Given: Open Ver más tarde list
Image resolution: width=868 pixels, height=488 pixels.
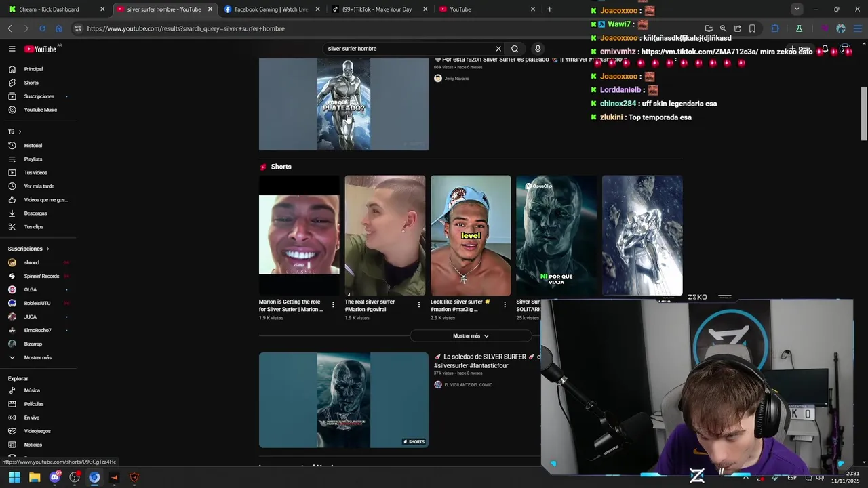Looking at the screenshot, I should 38,186.
